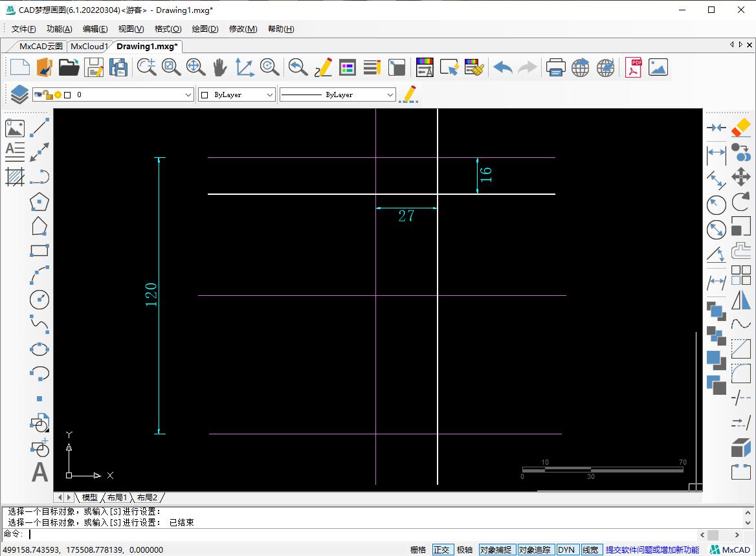Select the circle drawing tool
Viewport: 756px width, 556px height.
tap(39, 299)
